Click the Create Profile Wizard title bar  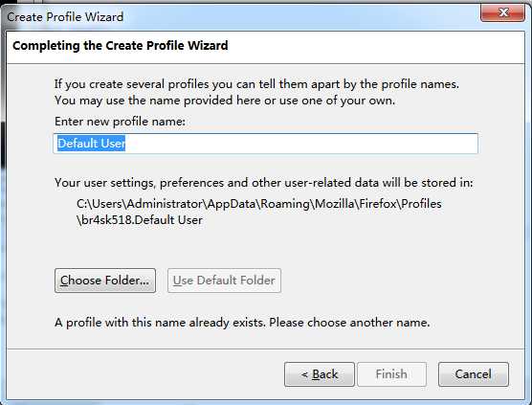237,16
